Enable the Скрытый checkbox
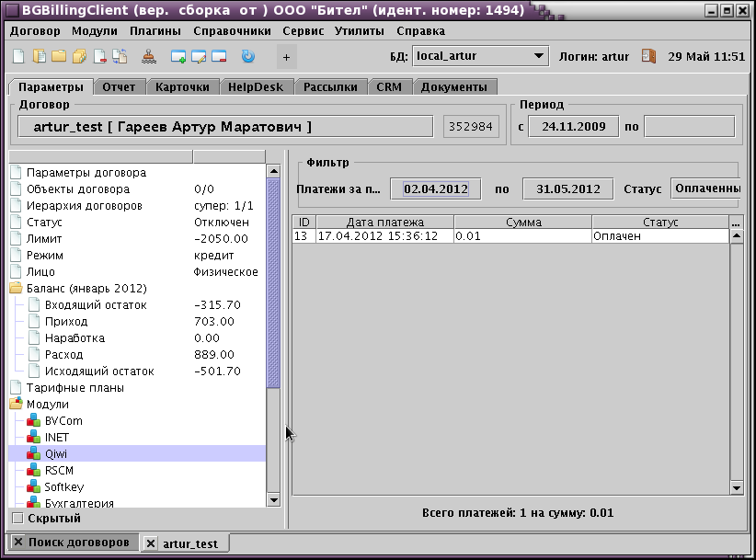This screenshot has width=756, height=560. point(17,519)
